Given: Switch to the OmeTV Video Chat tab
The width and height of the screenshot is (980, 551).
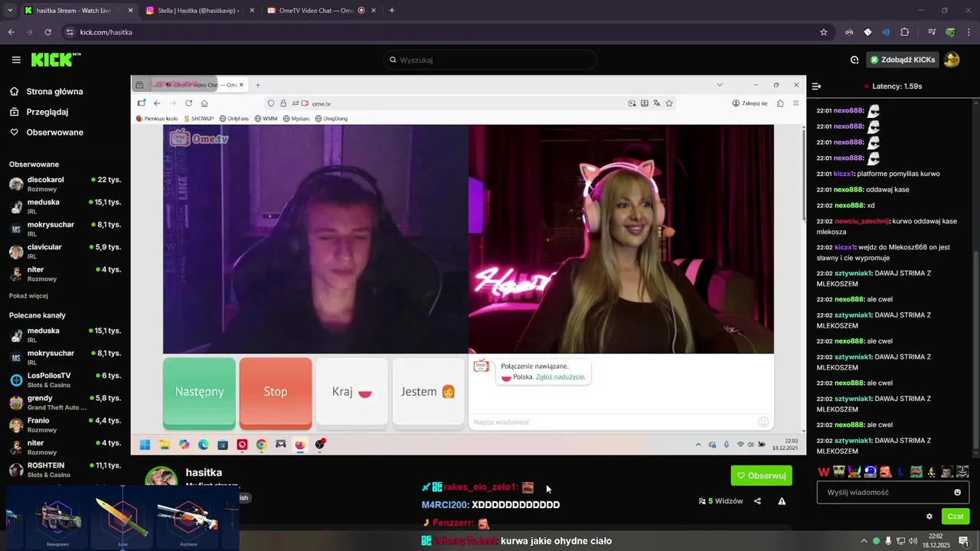Looking at the screenshot, I should [x=322, y=11].
